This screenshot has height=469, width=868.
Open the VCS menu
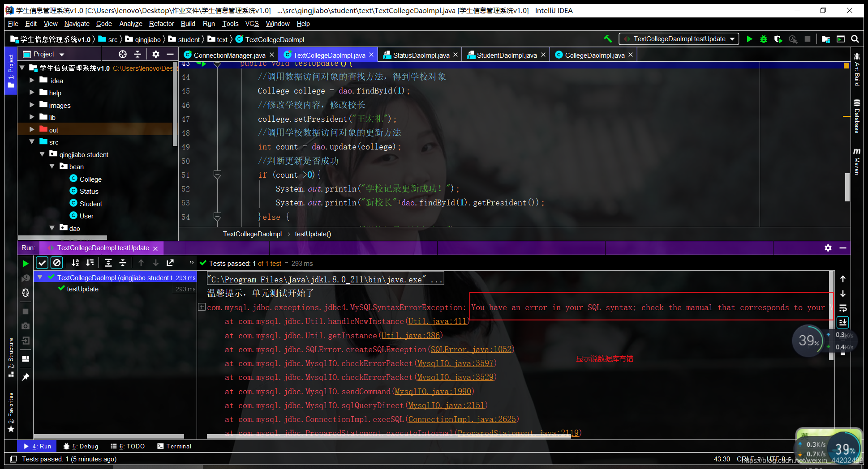(252, 24)
